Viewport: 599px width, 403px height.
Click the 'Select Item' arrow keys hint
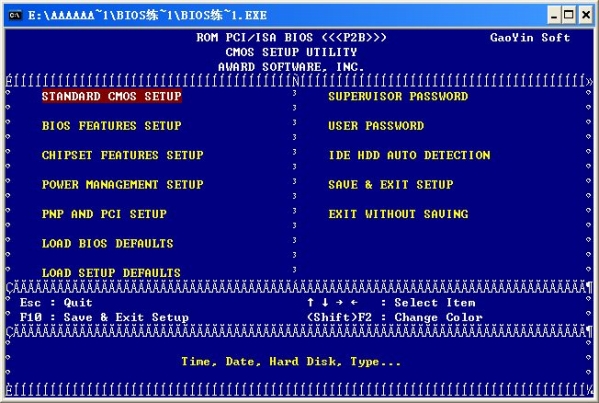point(391,303)
